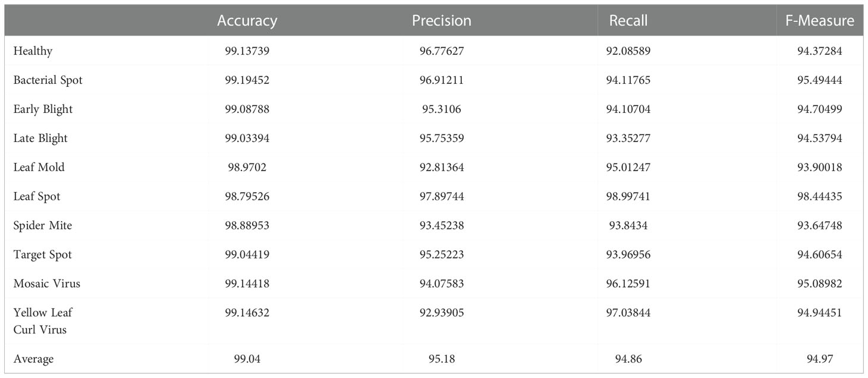The width and height of the screenshot is (868, 378).
Task: Select Healthy accuracy value 99.13739
Action: click(247, 51)
